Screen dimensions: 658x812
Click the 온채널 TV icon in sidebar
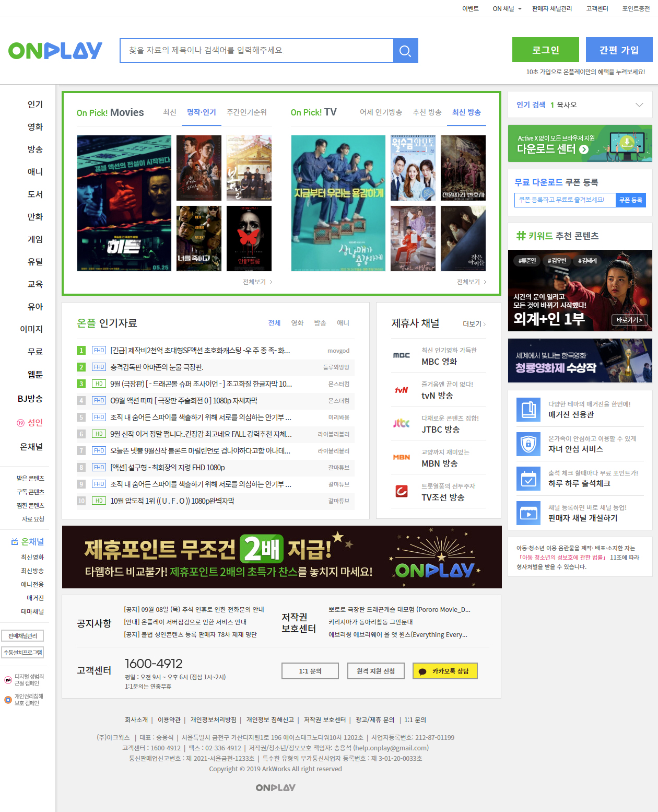(15, 542)
